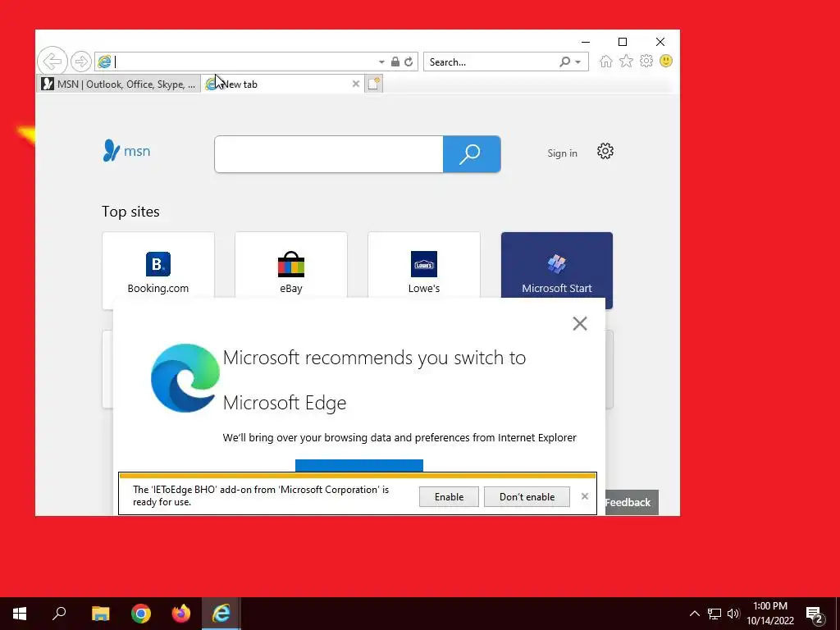Open taskbar search magnifier
840x630 pixels.
[x=59, y=614]
